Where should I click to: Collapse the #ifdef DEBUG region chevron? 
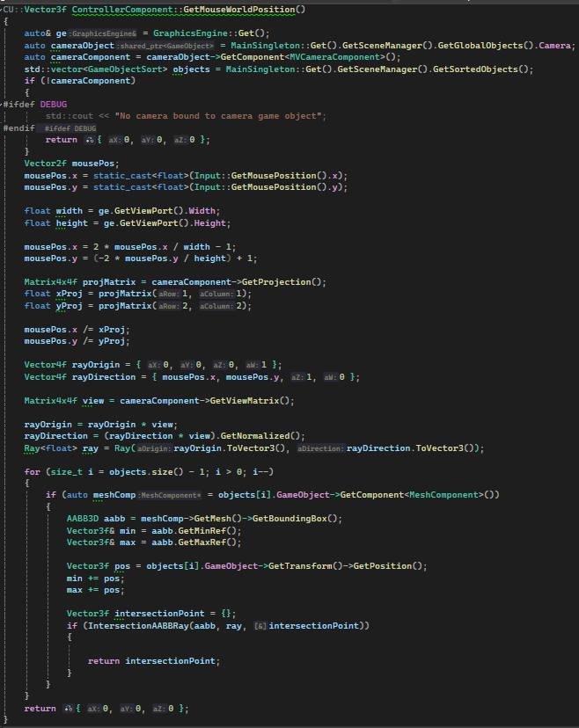pyautogui.click(x=2, y=104)
